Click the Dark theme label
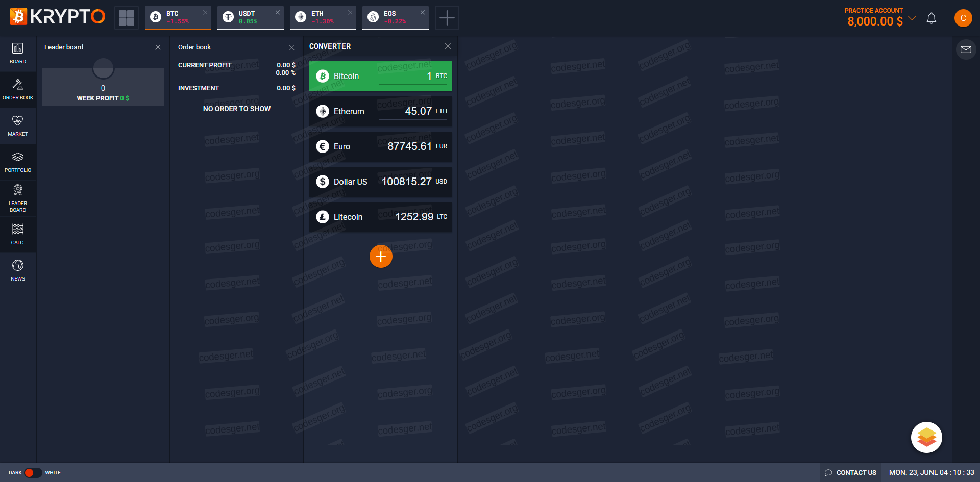 (15, 473)
